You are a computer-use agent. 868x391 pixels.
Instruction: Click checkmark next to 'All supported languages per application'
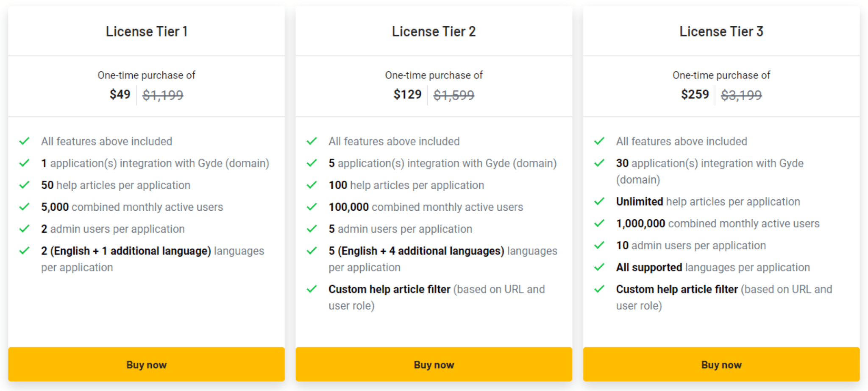(x=599, y=267)
